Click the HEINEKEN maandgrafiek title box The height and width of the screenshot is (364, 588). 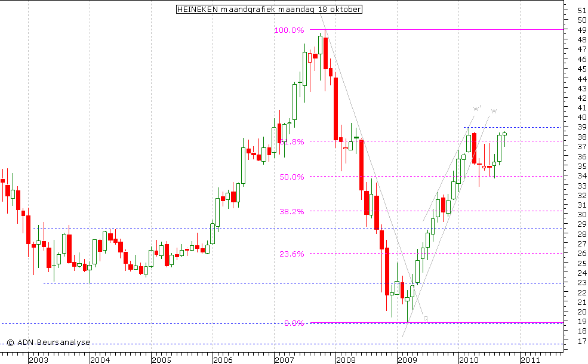pyautogui.click(x=269, y=10)
